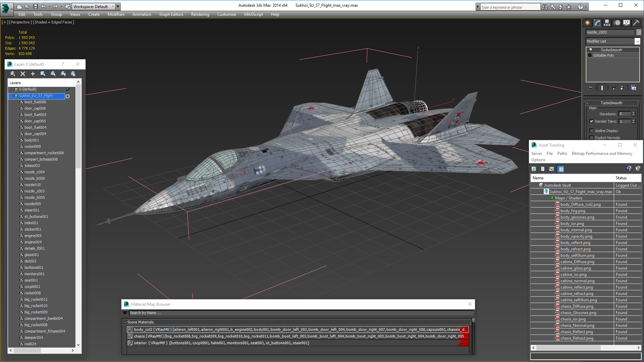
Task: Toggle the TurboSmooth modifier lightbulb
Action: 591,50
